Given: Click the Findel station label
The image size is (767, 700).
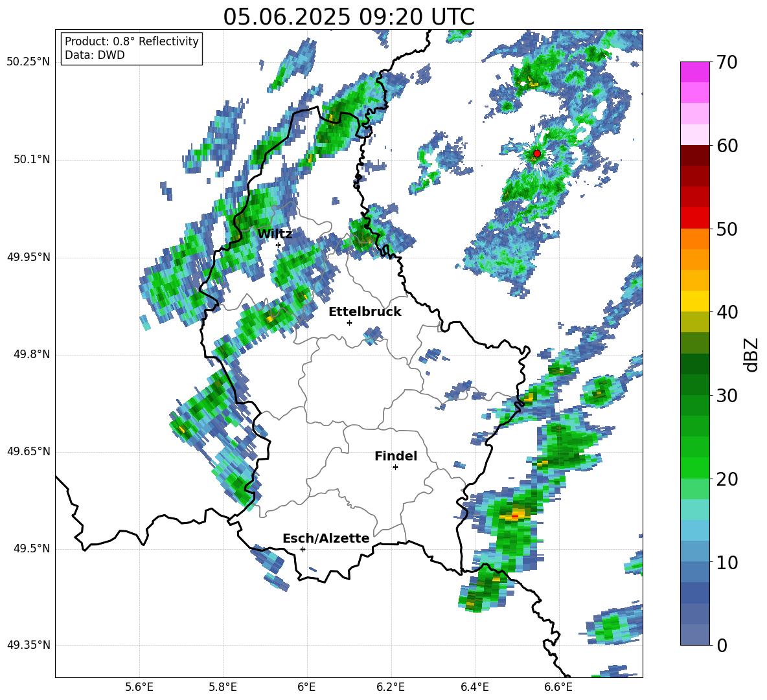Looking at the screenshot, I should pos(396,456).
